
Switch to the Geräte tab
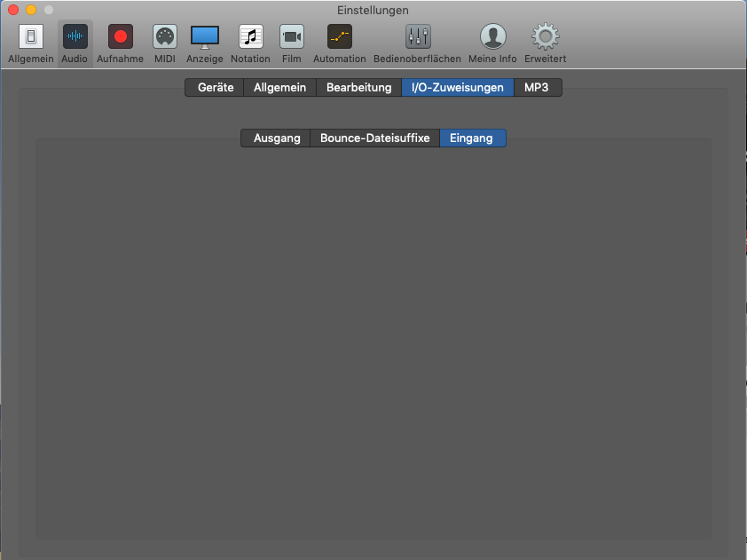coord(215,88)
